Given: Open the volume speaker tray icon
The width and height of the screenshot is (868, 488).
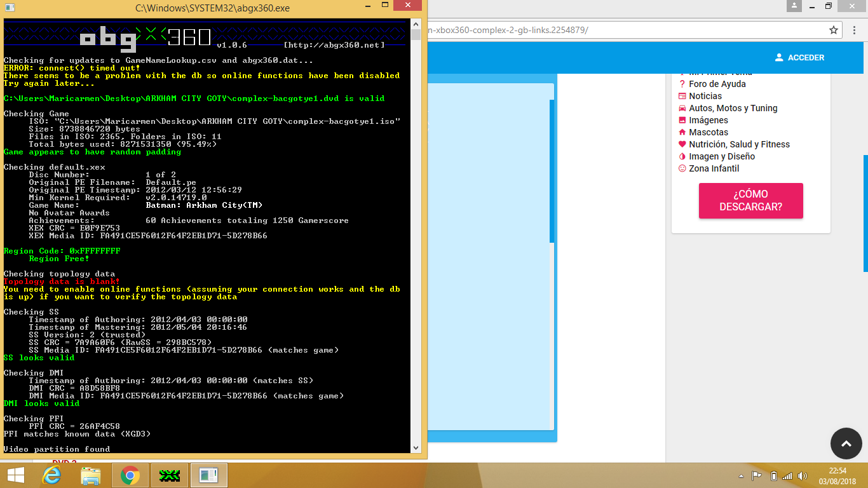Looking at the screenshot, I should [x=804, y=476].
